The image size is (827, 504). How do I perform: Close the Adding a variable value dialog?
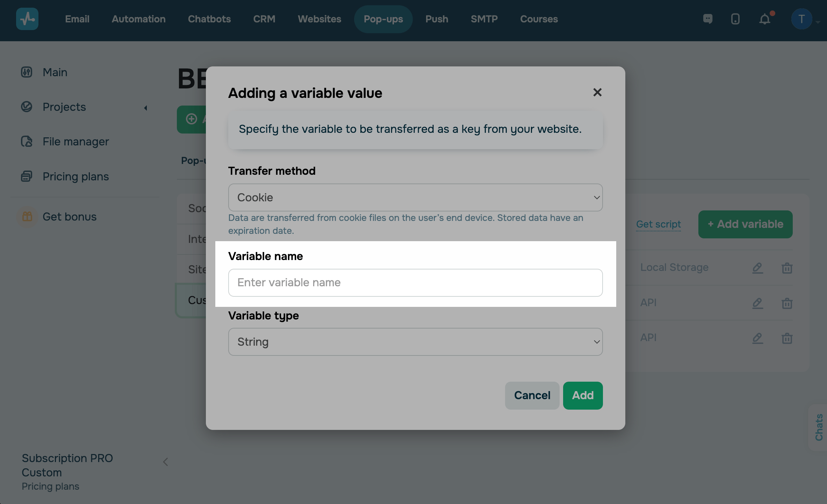point(597,92)
